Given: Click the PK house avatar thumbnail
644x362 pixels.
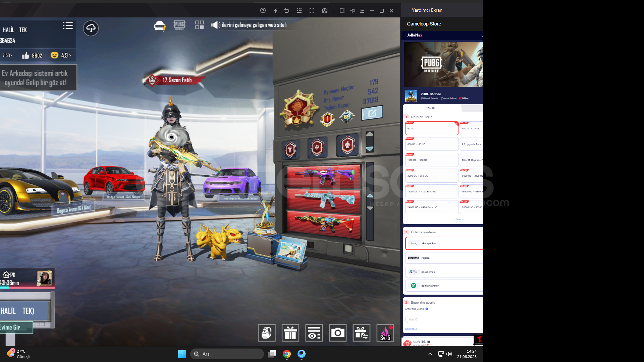Looking at the screenshot, I should 45,278.
